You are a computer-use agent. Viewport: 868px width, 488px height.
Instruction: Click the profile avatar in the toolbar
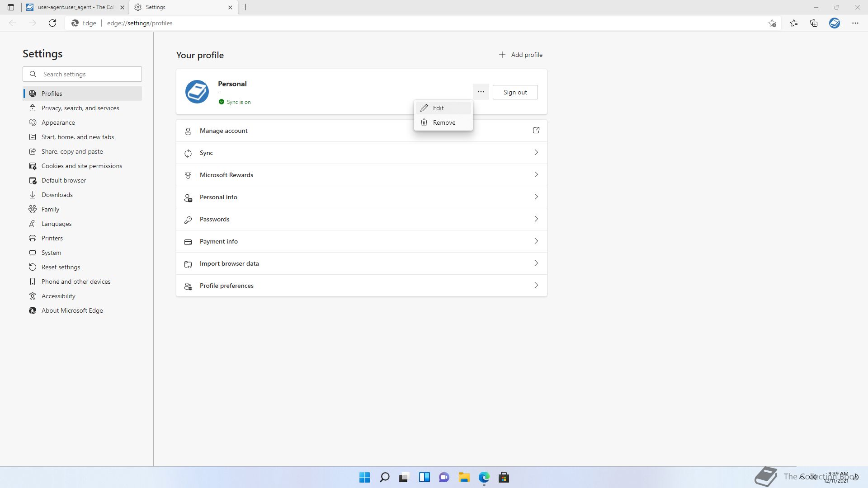(x=835, y=23)
